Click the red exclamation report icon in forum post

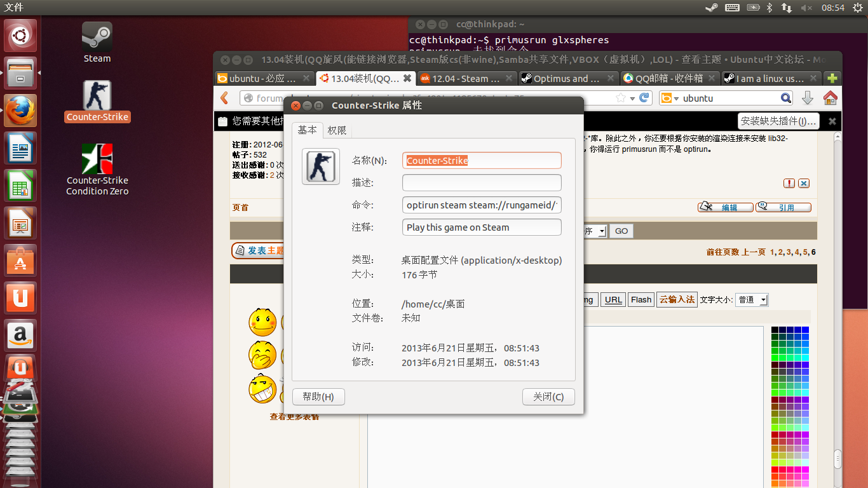click(x=789, y=184)
